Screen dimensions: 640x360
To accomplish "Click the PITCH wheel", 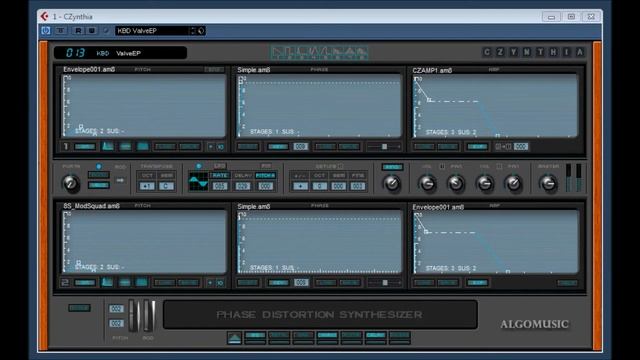I will pyautogui.click(x=133, y=316).
